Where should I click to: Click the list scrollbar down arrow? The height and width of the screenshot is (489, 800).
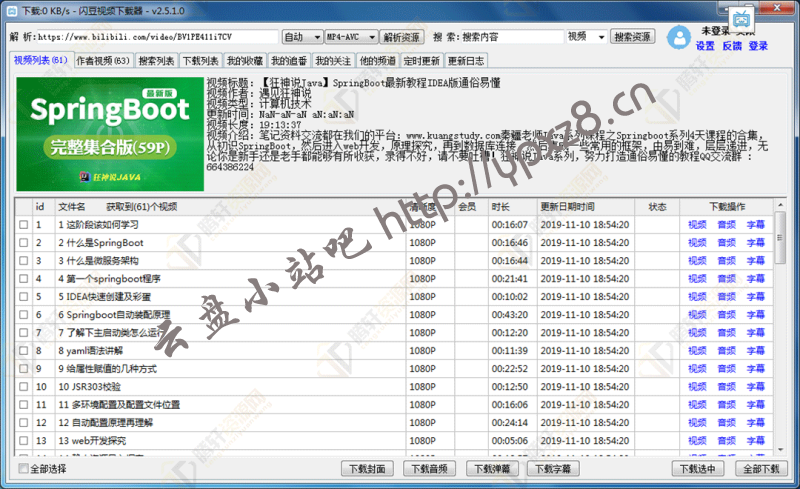(x=780, y=450)
